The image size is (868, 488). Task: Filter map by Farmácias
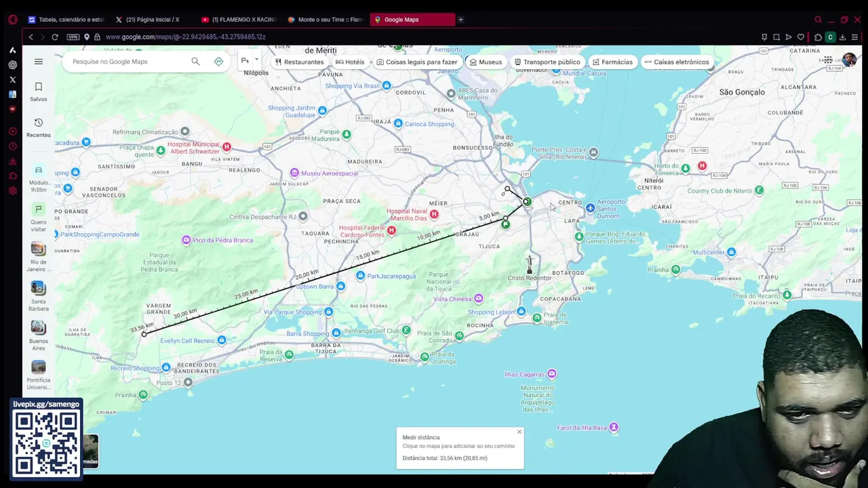tap(612, 62)
